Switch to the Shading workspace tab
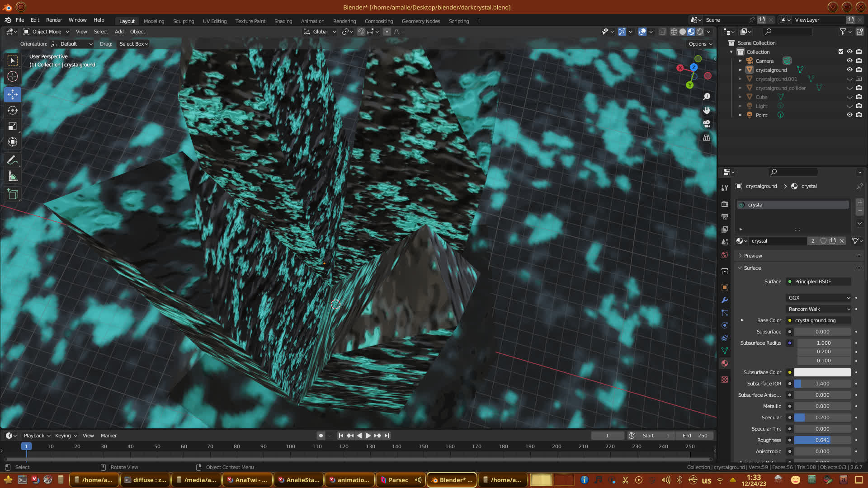 tap(283, 21)
